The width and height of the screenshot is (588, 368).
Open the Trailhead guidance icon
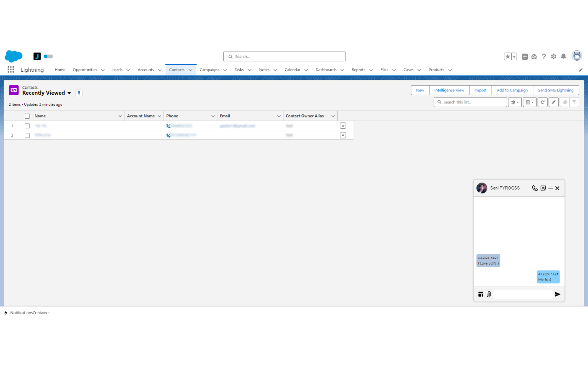(x=534, y=57)
